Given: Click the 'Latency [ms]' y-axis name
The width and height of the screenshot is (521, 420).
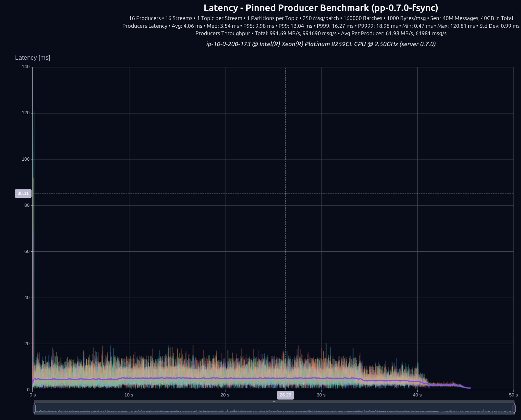Looking at the screenshot, I should tap(33, 58).
